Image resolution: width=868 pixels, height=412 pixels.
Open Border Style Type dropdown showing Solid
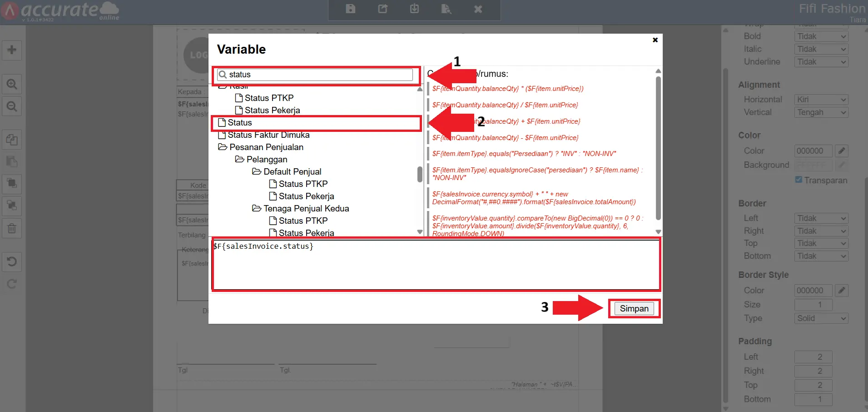pyautogui.click(x=821, y=318)
